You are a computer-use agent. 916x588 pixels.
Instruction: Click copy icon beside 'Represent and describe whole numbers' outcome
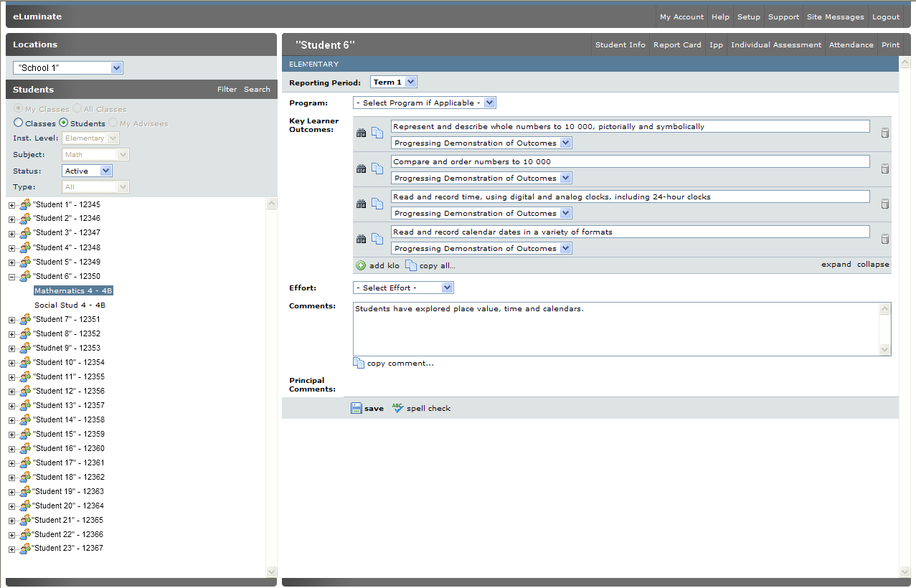[x=377, y=133]
